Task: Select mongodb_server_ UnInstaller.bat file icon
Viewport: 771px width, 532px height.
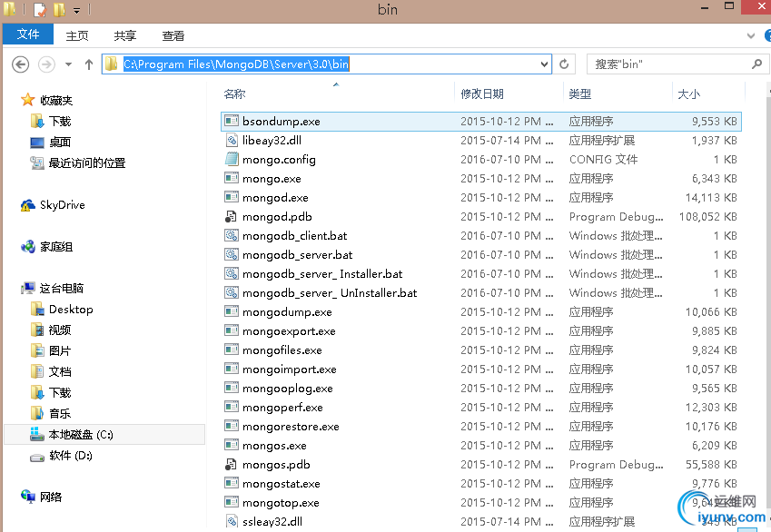Action: coord(231,292)
